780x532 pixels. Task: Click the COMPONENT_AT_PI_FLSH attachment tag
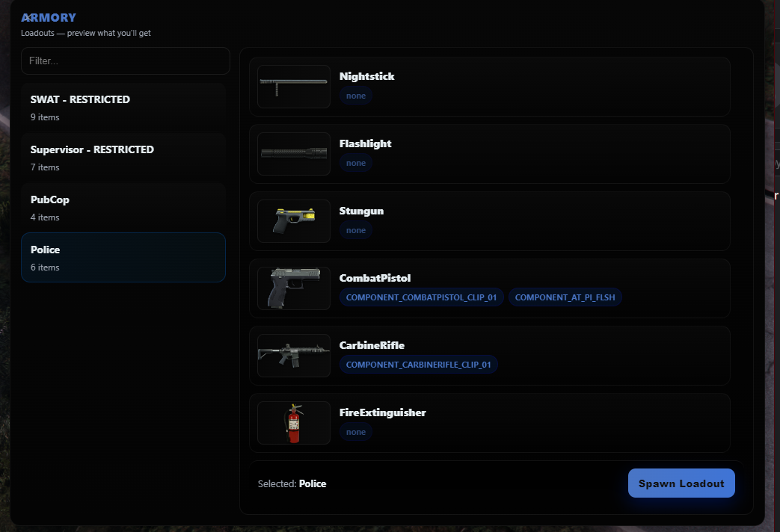[x=565, y=297]
